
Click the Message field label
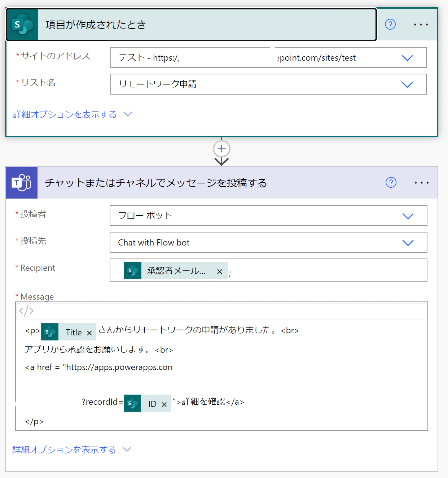pyautogui.click(x=37, y=297)
